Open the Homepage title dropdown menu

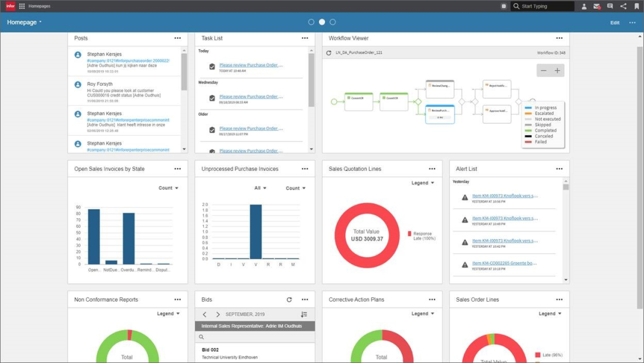click(24, 22)
